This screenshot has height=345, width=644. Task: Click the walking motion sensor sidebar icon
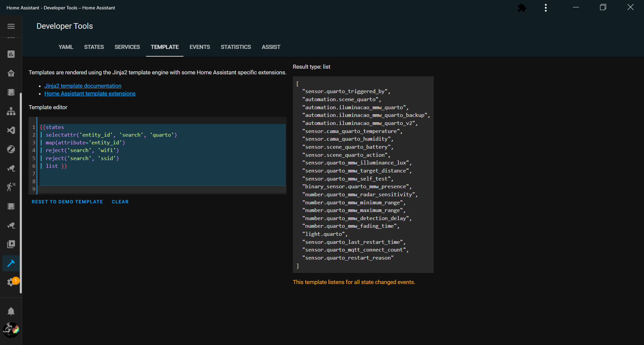[x=11, y=187]
